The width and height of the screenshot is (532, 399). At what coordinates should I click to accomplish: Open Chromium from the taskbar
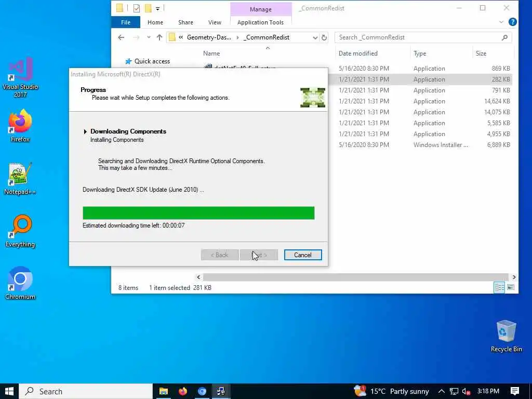[x=202, y=391]
